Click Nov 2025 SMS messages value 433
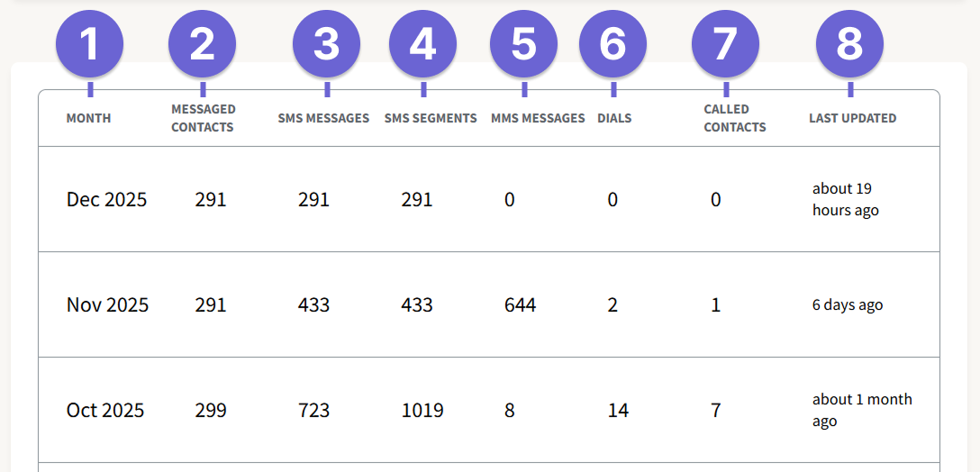Image resolution: width=980 pixels, height=472 pixels. [x=313, y=305]
